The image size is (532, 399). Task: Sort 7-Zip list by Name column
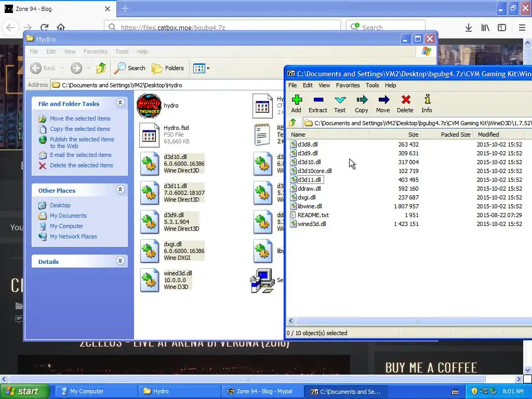328,135
